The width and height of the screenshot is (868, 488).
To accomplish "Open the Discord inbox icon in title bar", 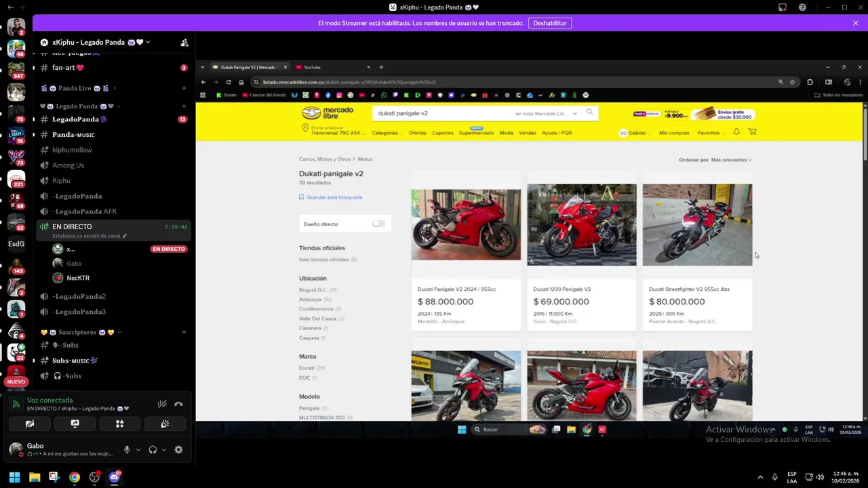I will tap(783, 7).
